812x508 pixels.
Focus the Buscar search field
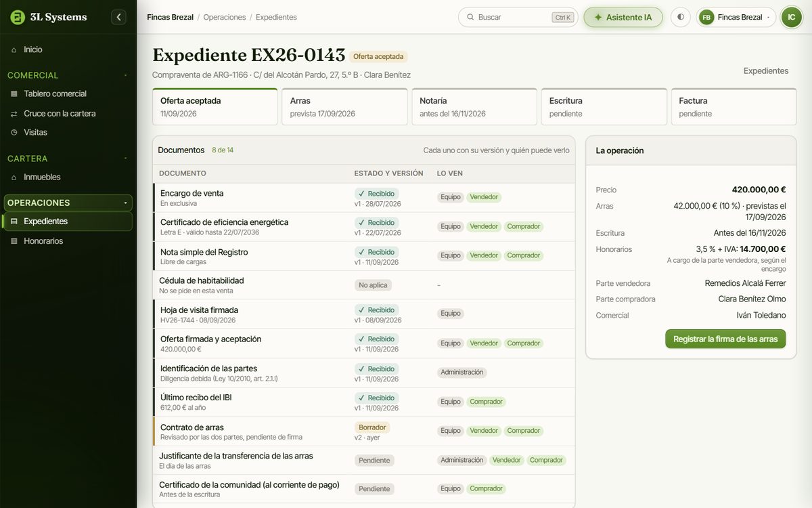pos(518,17)
